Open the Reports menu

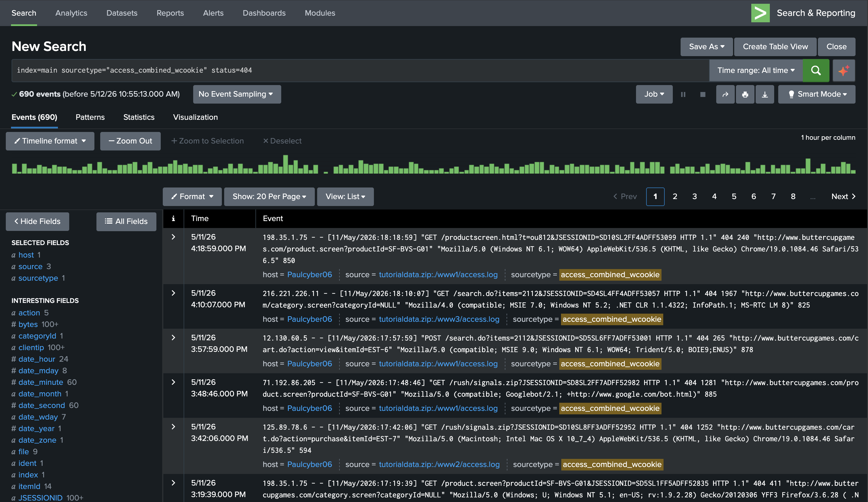tap(170, 13)
